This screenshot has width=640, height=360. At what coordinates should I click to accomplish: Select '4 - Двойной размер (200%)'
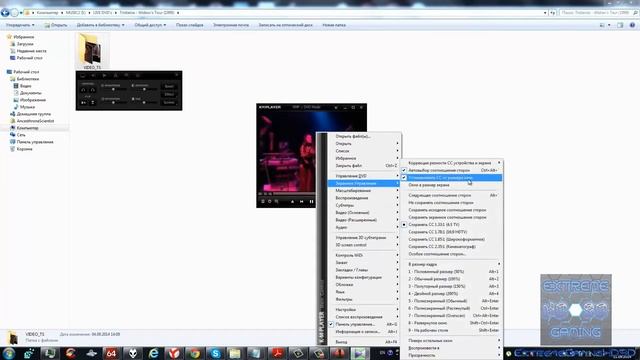tap(452, 293)
